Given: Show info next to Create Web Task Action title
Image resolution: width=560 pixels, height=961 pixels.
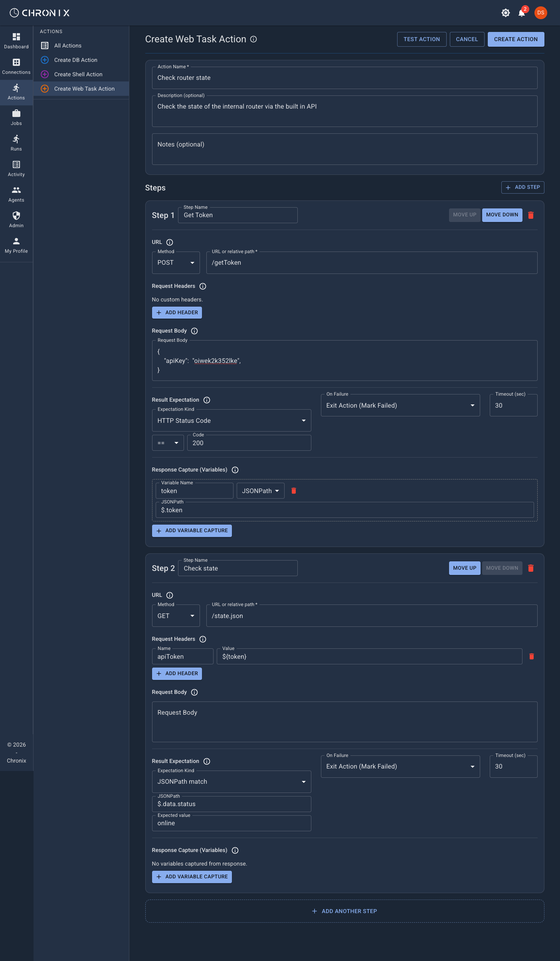Looking at the screenshot, I should [253, 39].
